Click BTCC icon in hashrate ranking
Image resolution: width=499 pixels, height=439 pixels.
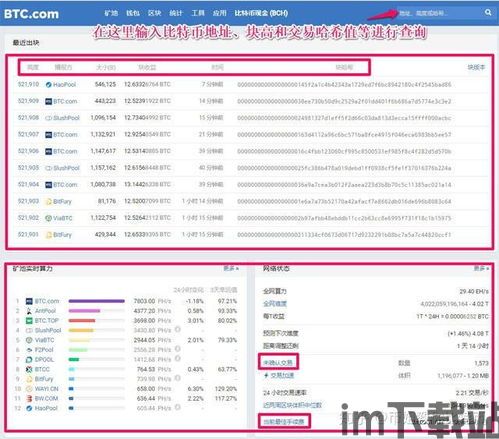(x=29, y=369)
